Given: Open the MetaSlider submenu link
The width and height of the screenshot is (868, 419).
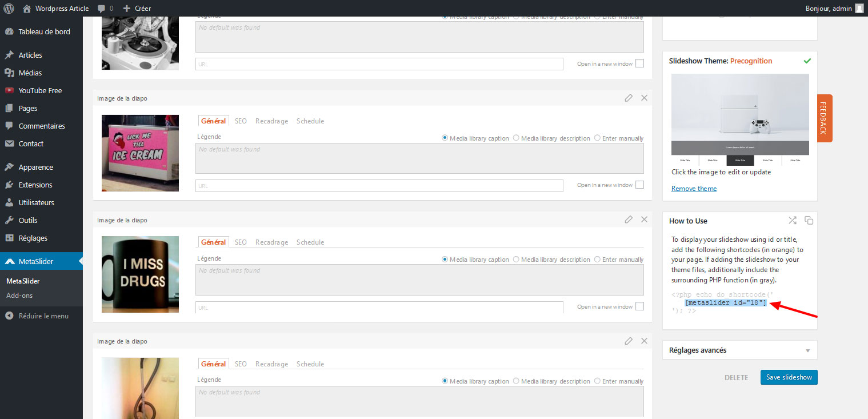Looking at the screenshot, I should 23,281.
